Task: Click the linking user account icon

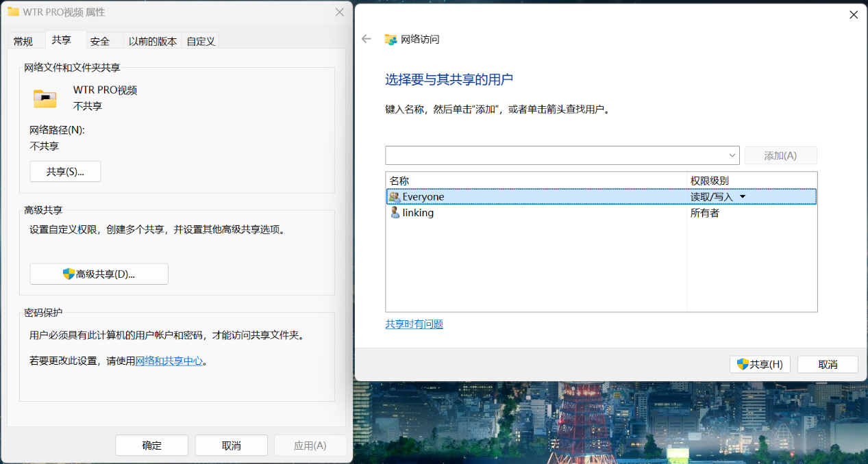Action: pos(395,213)
